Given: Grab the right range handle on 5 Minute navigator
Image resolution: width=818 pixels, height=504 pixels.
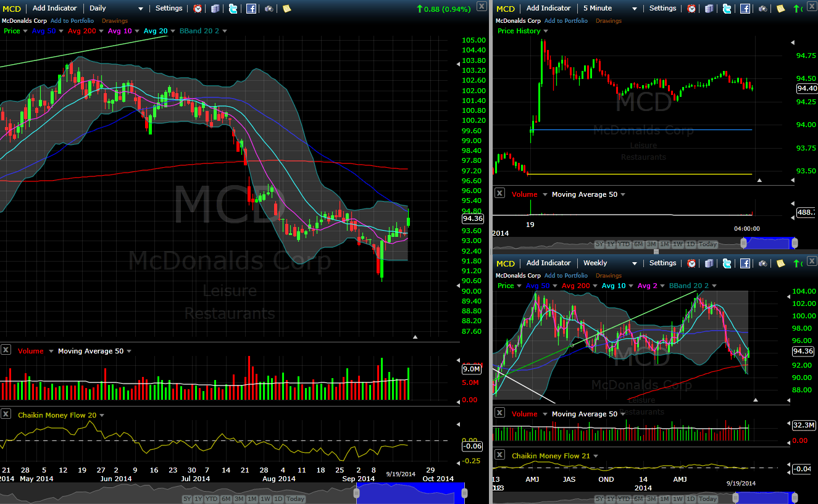Looking at the screenshot, I should click(x=795, y=242).
